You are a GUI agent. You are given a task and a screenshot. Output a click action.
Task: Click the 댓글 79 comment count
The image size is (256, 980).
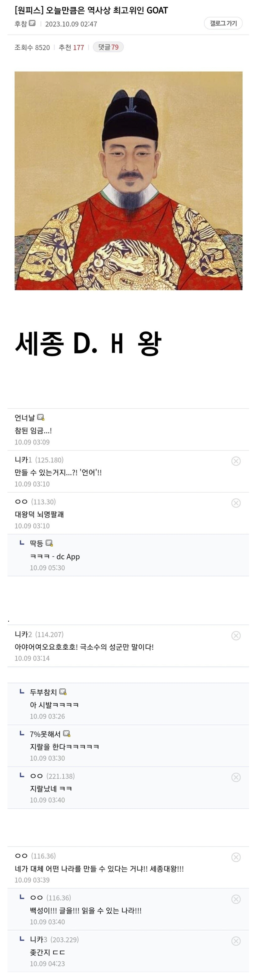point(108,47)
